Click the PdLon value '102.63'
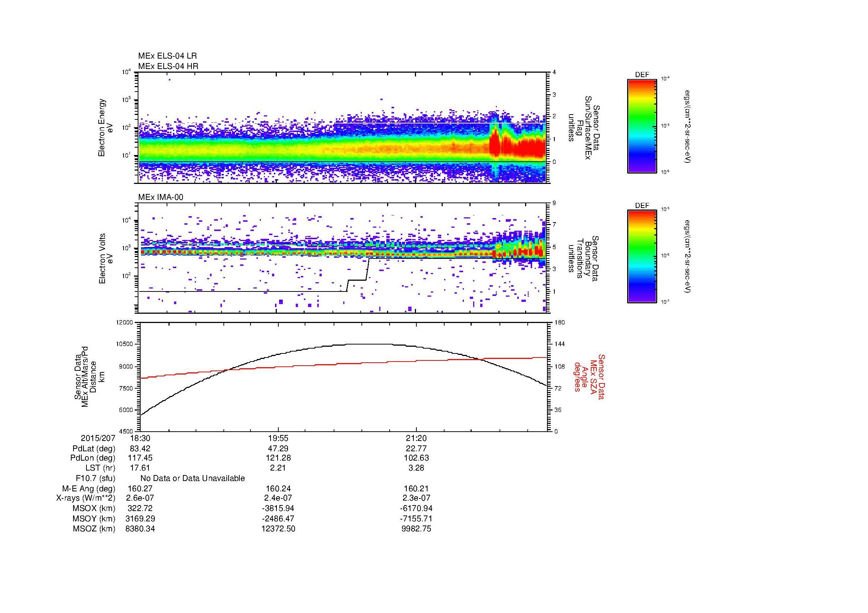The image size is (868, 613). (416, 458)
